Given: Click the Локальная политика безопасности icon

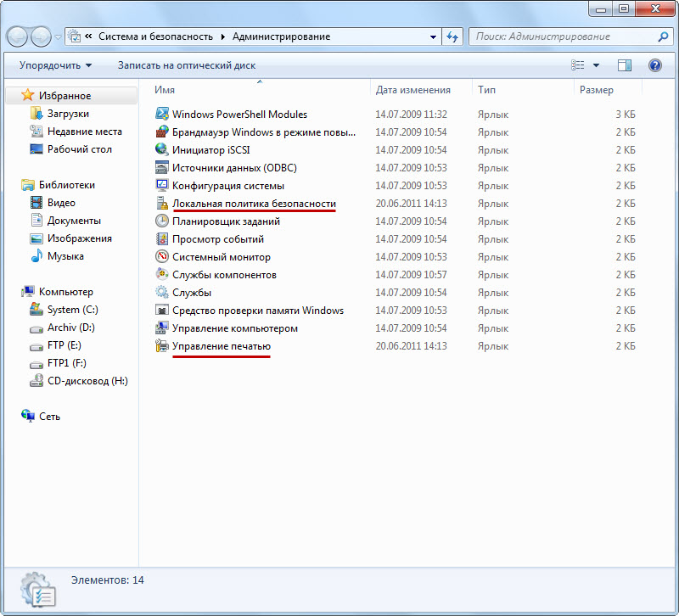Looking at the screenshot, I should (162, 203).
